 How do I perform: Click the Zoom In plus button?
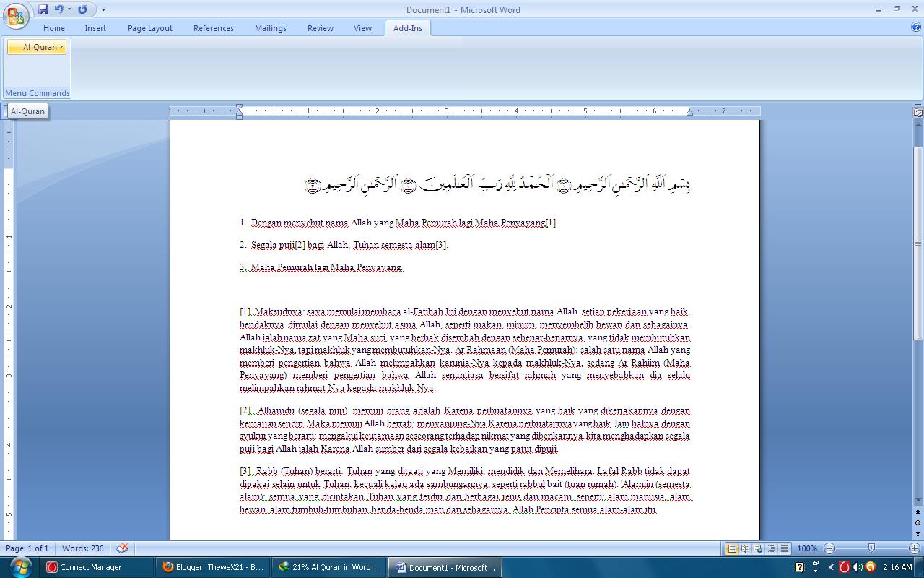(x=915, y=549)
